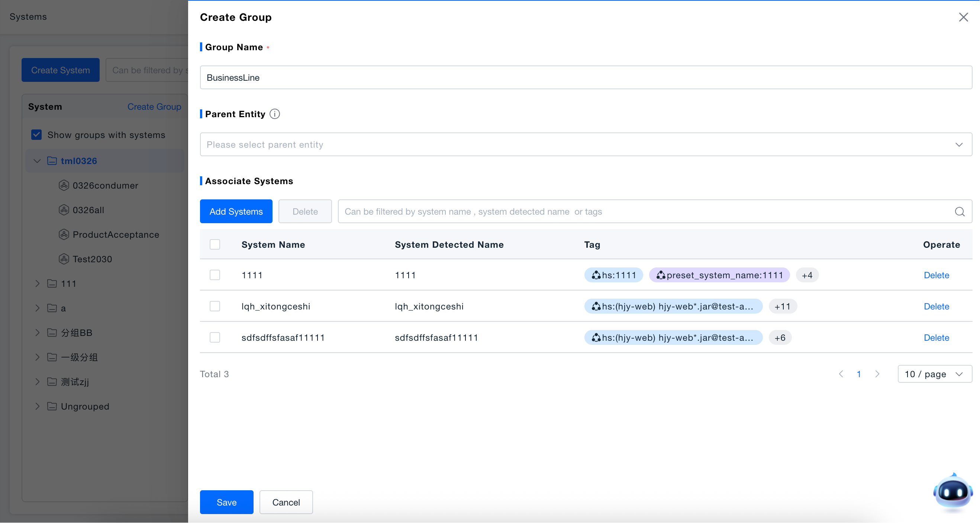Click the Tag column header
The image size is (980, 523).
tap(592, 244)
